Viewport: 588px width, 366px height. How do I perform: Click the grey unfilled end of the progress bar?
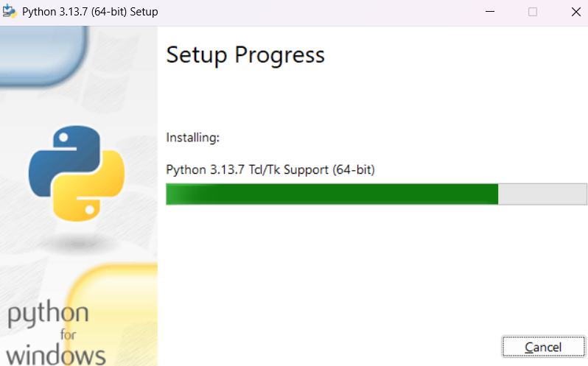coord(542,194)
